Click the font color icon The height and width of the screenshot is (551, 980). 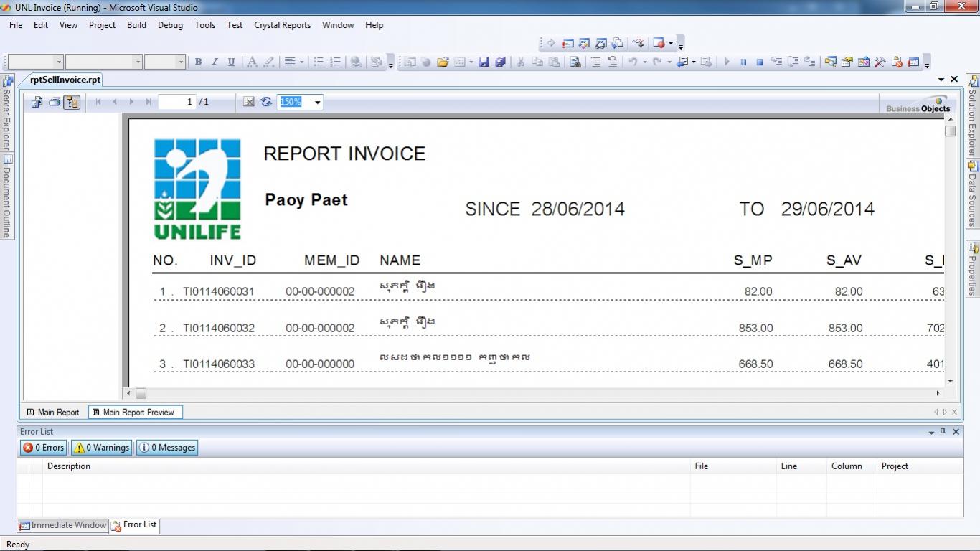[x=252, y=62]
